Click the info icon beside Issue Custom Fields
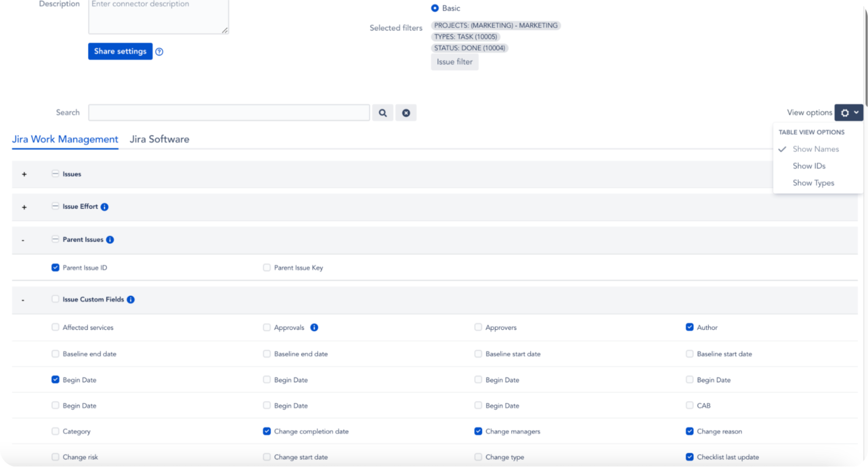The width and height of the screenshot is (868, 467). [130, 299]
